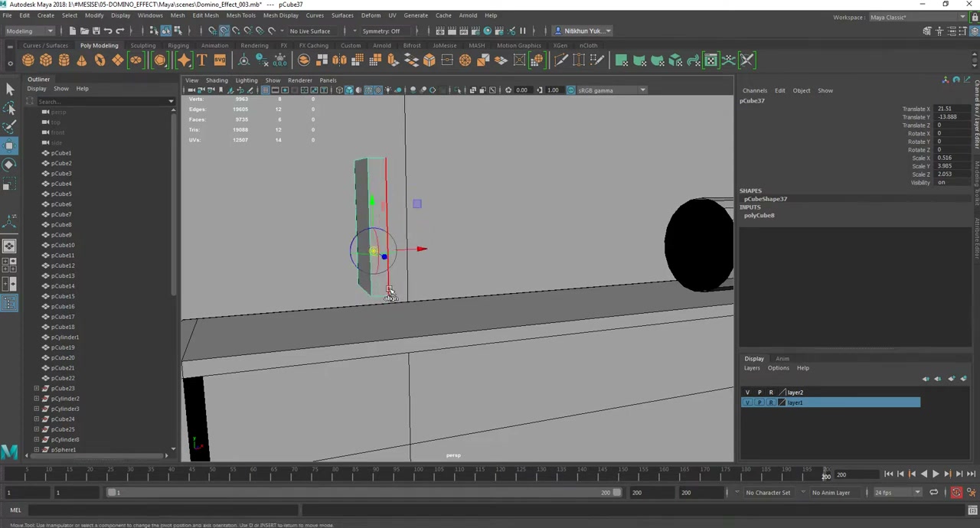
Task: Expand the pCube23 node in Outliner
Action: point(36,388)
